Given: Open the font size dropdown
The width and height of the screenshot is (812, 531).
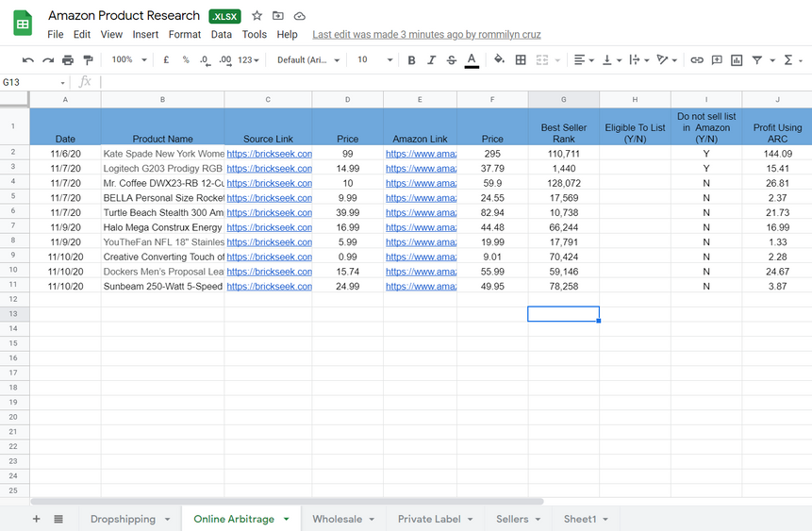Looking at the screenshot, I should click(375, 60).
